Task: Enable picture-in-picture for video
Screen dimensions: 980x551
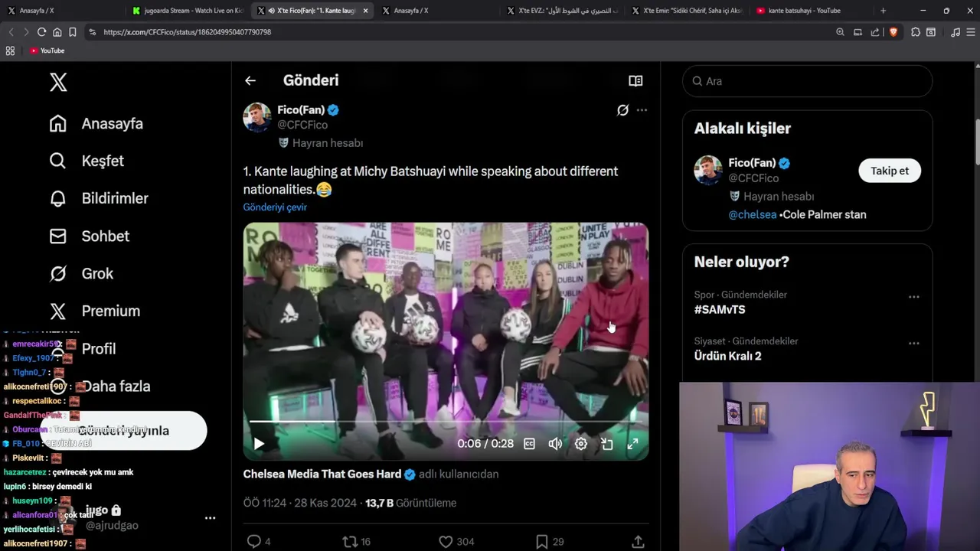Action: point(607,444)
